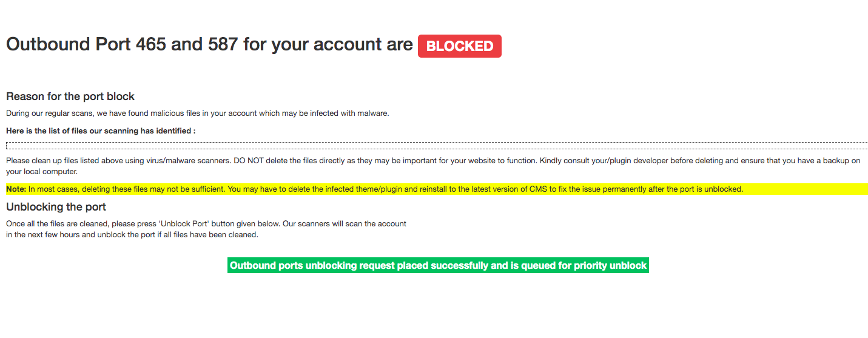
Task: Click the 'your local computer.' text line
Action: click(42, 172)
